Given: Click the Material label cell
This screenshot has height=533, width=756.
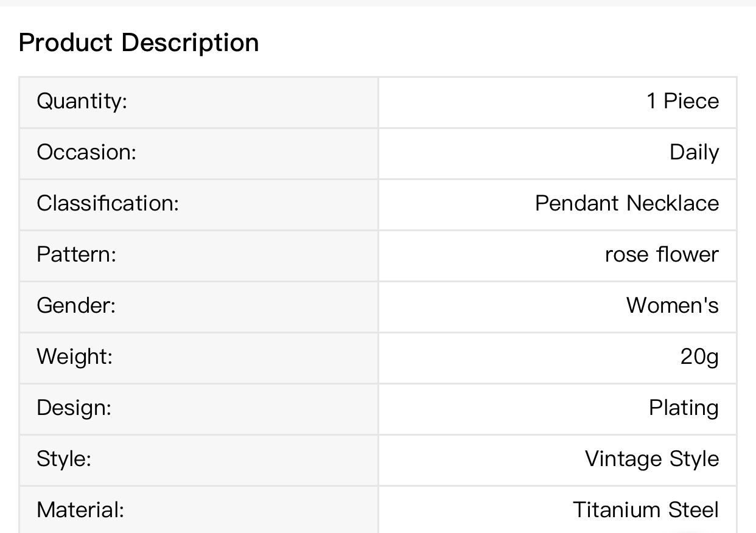Looking at the screenshot, I should pyautogui.click(x=80, y=510).
